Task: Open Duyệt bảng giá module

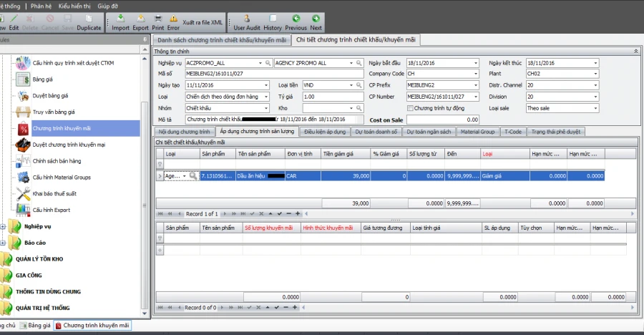Action: 51,96
